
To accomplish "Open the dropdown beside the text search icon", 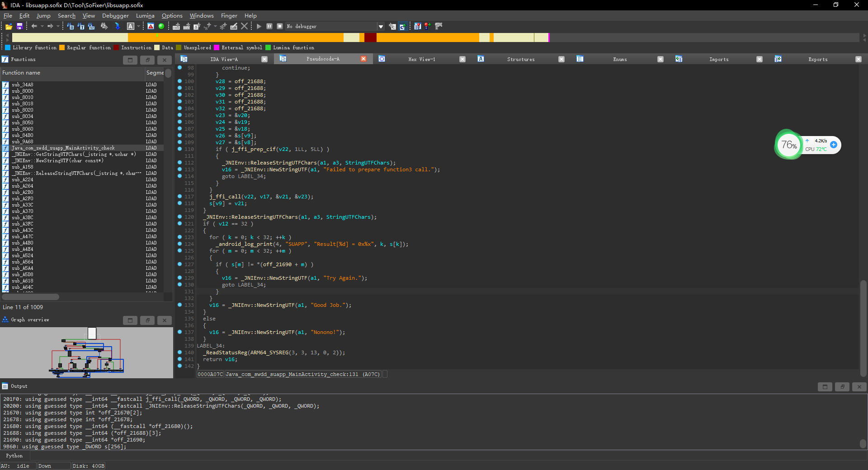I will pyautogui.click(x=138, y=26).
